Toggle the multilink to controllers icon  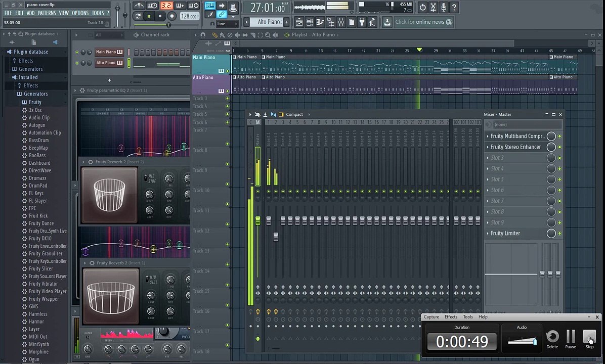coord(222,14)
